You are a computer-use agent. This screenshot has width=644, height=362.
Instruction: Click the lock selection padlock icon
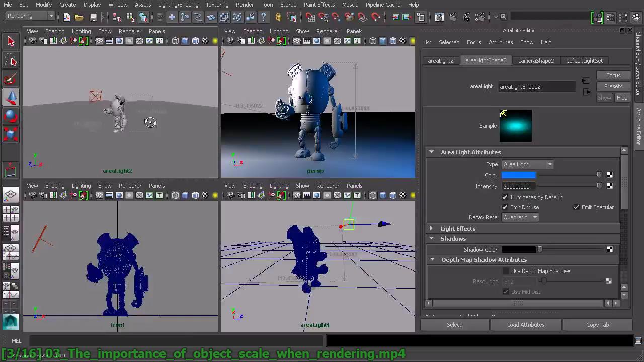[x=278, y=17]
